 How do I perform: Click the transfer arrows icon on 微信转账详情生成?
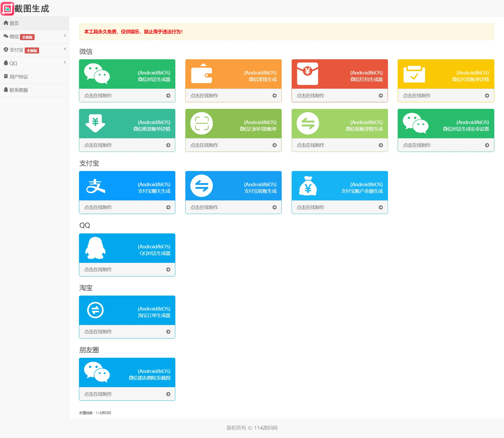pyautogui.click(x=308, y=123)
